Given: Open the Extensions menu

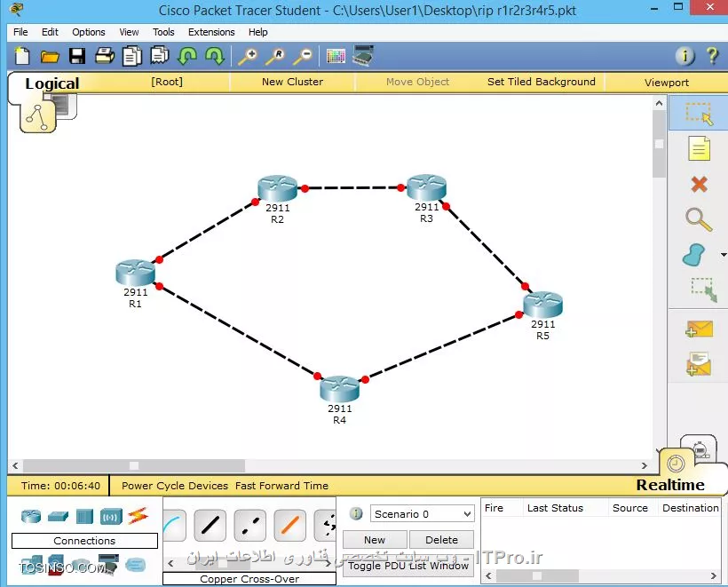Looking at the screenshot, I should point(211,32).
